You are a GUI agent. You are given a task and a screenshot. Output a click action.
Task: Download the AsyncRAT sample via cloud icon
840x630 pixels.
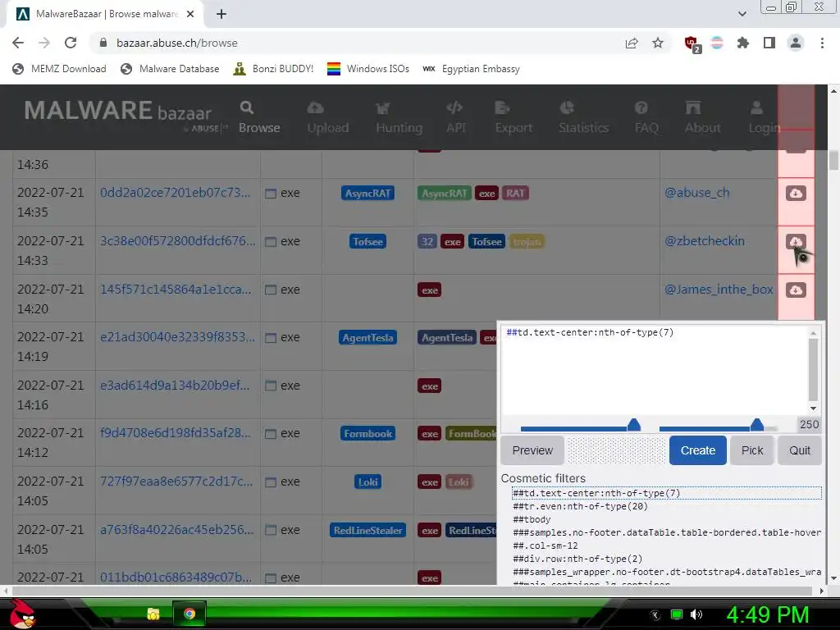tap(796, 194)
